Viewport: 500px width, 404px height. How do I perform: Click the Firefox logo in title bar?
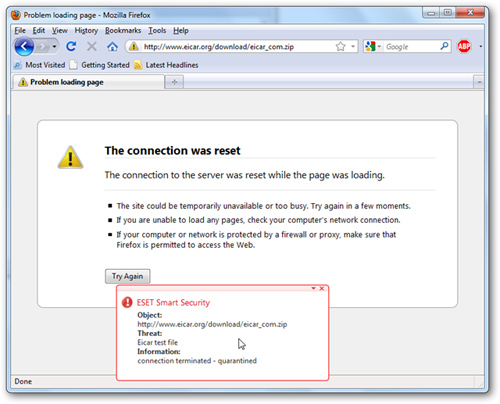coord(16,15)
